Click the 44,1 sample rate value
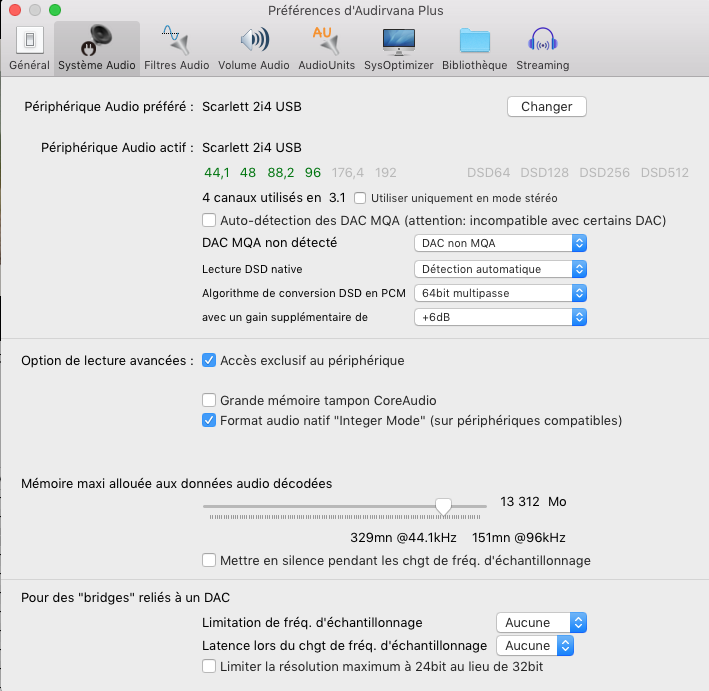The image size is (709, 691). point(217,173)
